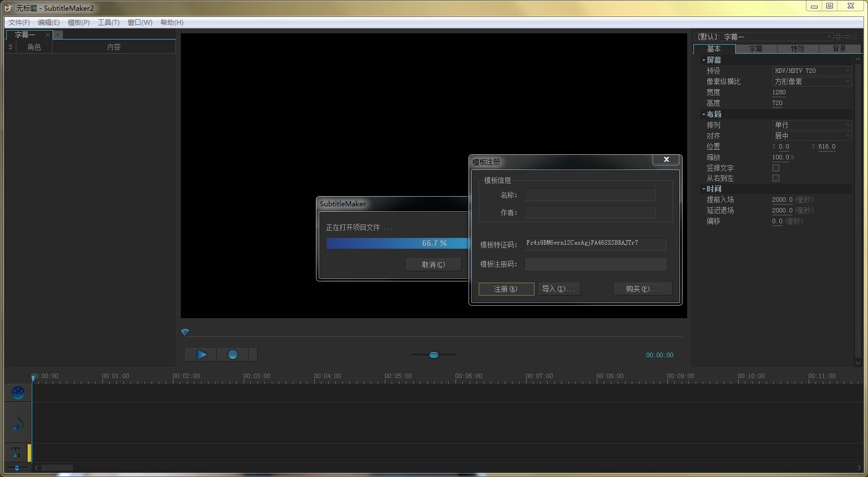Screen dimensions: 868x477
Task: Click the plus icon to add template
Action: pyautogui.click(x=838, y=37)
